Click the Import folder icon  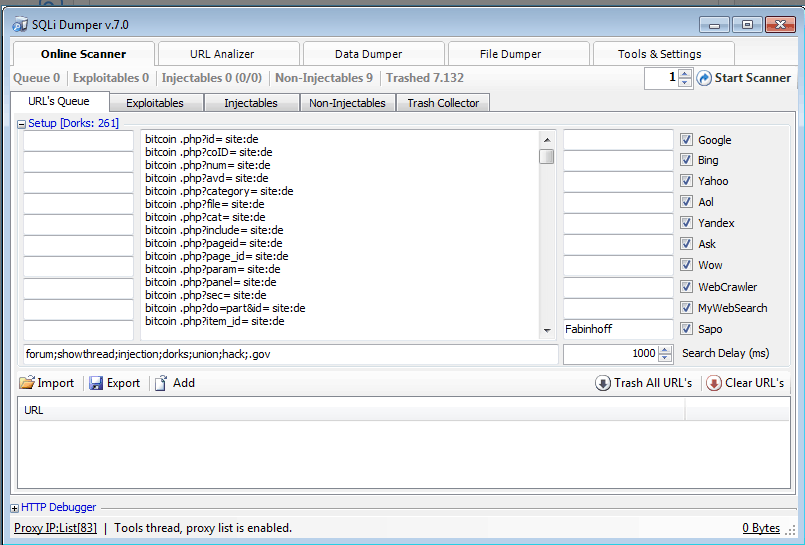27,383
